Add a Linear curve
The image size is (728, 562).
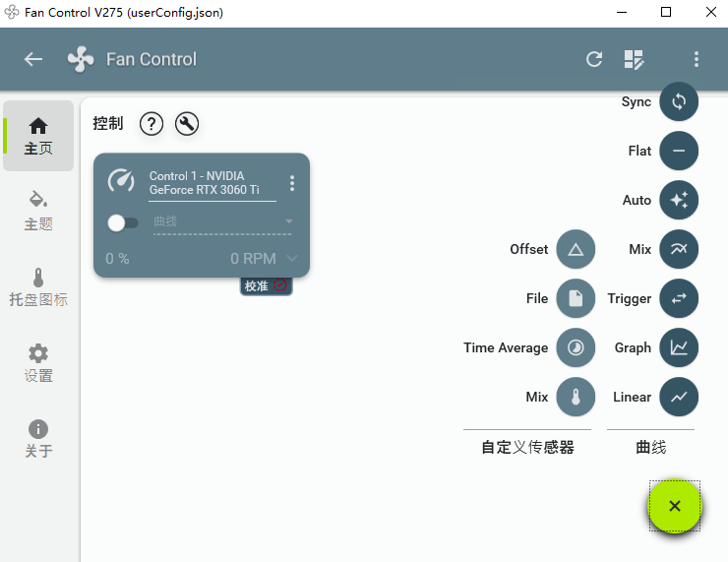679,397
